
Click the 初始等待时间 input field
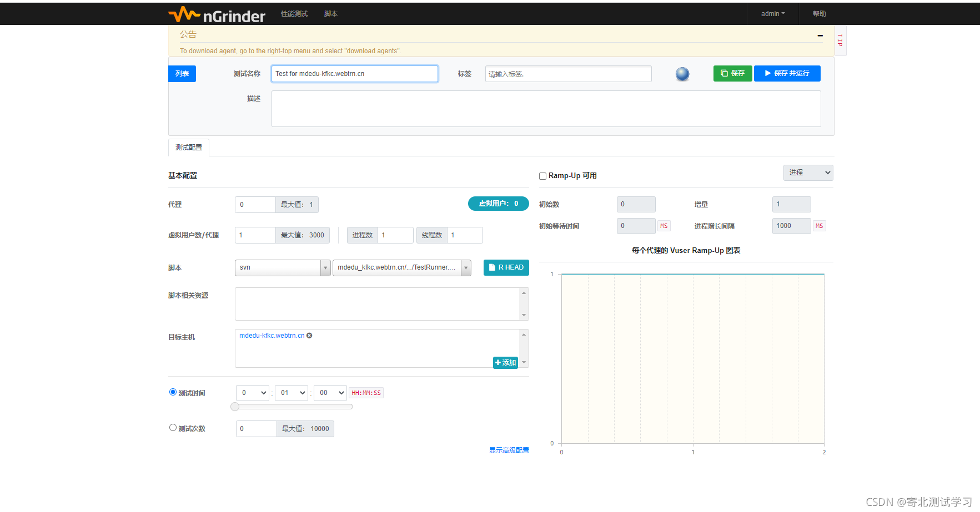636,226
